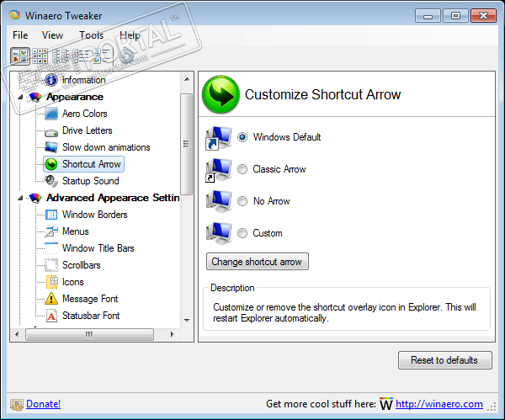Click the Message Font warning icon
This screenshot has height=420, width=505.
51,299
